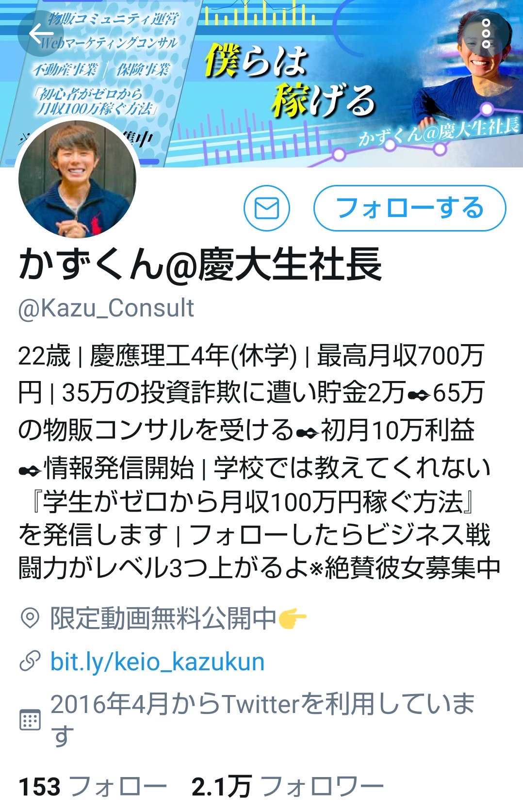Open the circular profile avatar photo
The height and width of the screenshot is (812, 523).
(77, 179)
